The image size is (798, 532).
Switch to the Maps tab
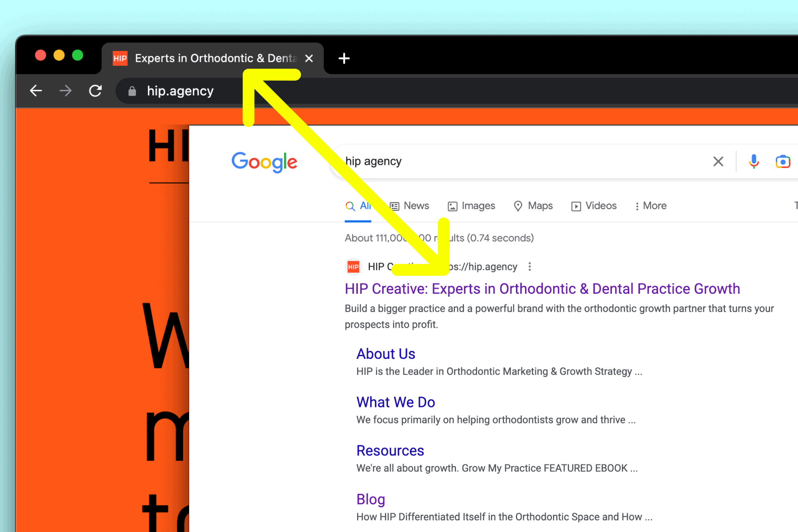pyautogui.click(x=533, y=206)
